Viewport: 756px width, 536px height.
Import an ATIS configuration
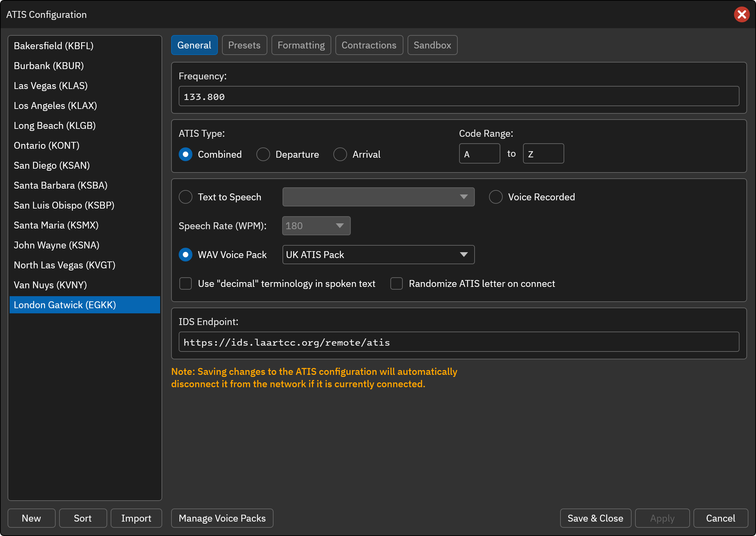[x=136, y=518]
